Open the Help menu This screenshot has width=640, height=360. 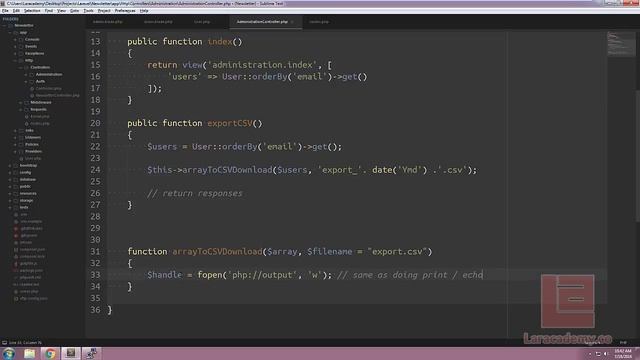pos(144,11)
